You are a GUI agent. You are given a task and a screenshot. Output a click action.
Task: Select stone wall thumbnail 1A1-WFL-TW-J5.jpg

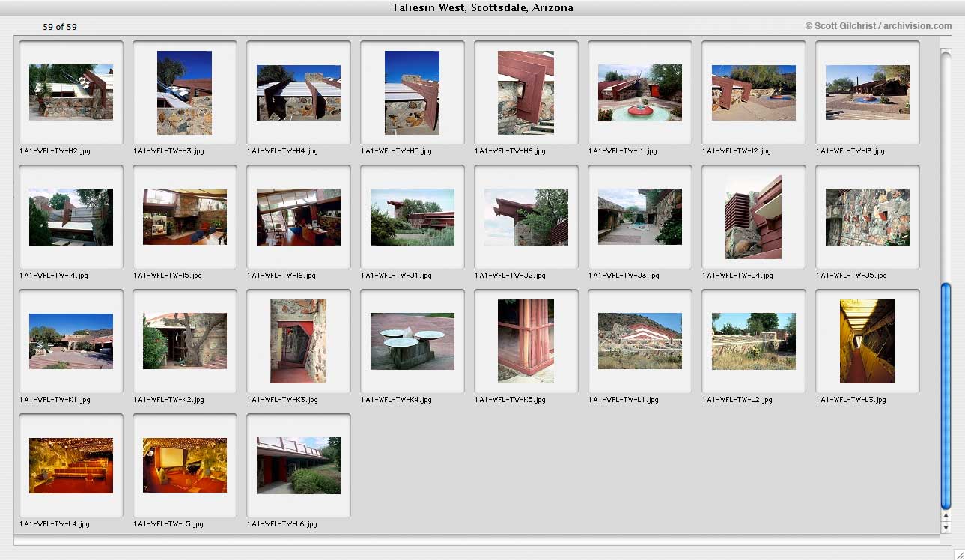(x=868, y=217)
